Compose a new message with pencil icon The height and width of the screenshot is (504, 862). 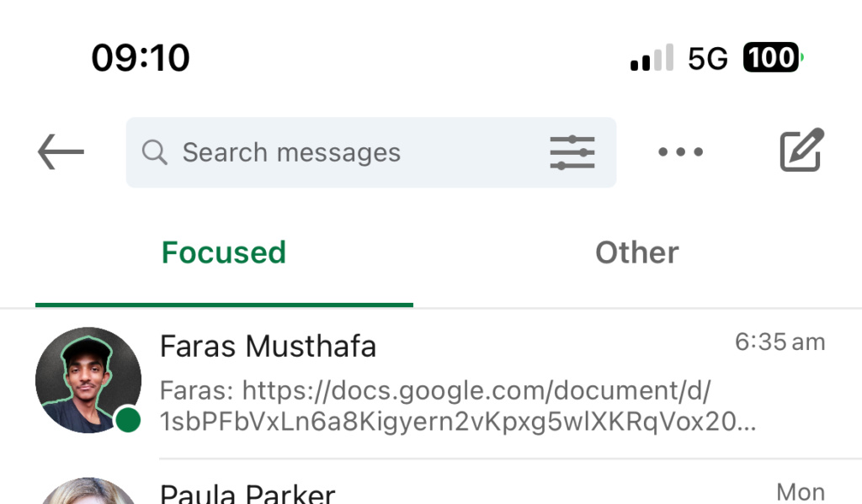[x=801, y=150]
